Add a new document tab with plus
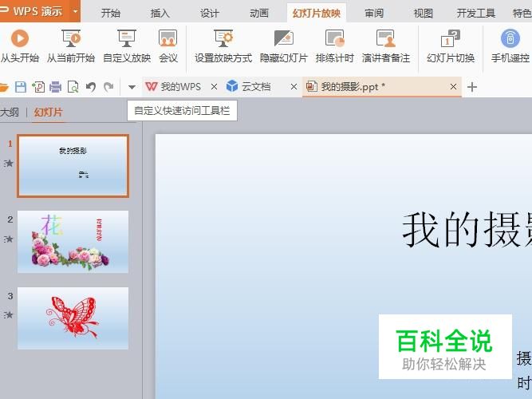This screenshot has height=399, width=532. (472, 87)
